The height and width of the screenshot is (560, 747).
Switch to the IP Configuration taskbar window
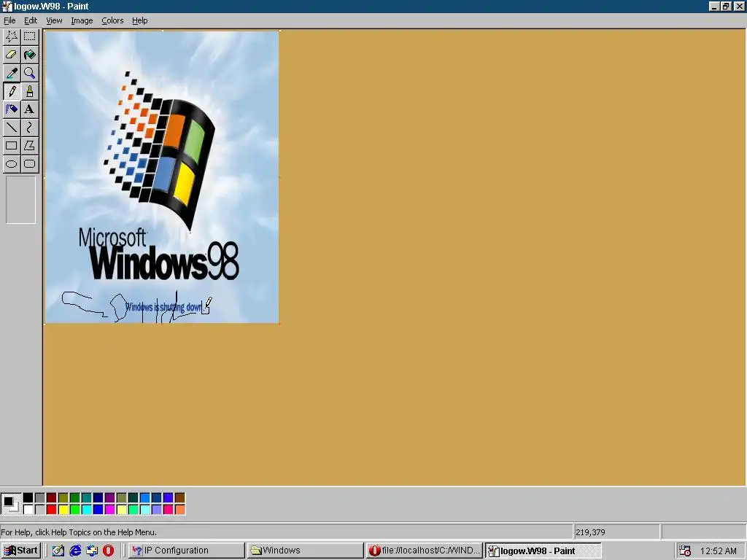[186, 551]
